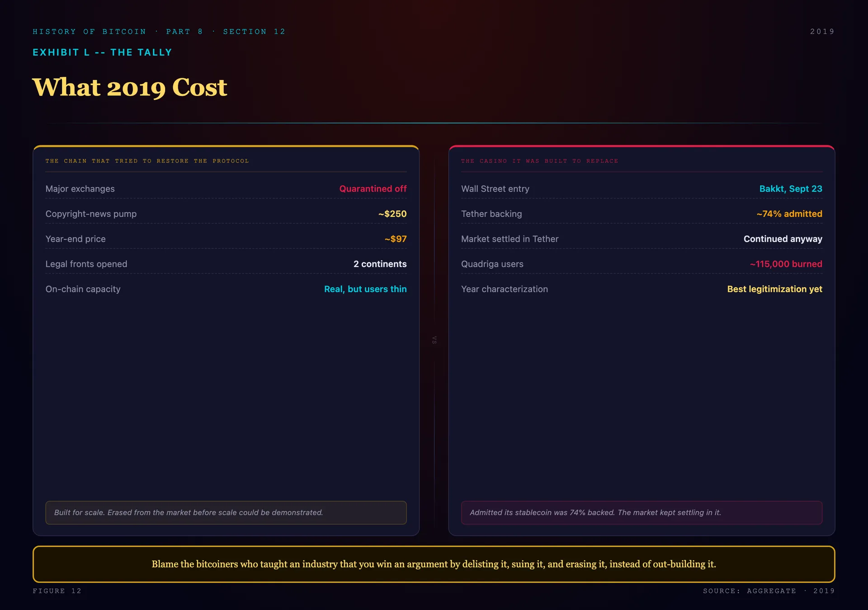Viewport: 868px width, 610px height.
Task: Click the 2019 label in top right
Action: point(822,32)
